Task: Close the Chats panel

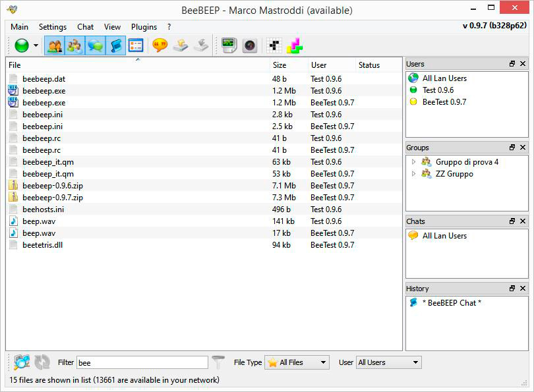Action: (523, 221)
